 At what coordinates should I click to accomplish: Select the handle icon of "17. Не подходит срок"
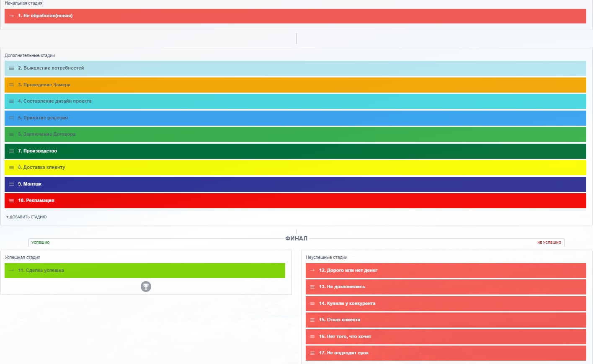312,353
